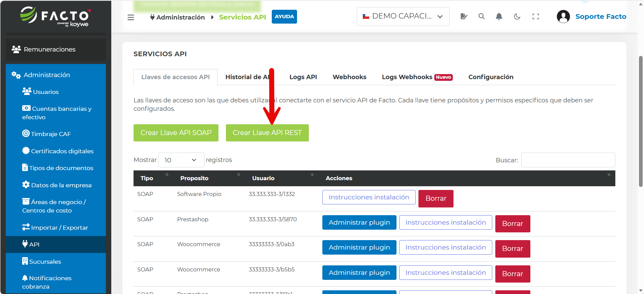Open Notificaciones cobranza sidebar item

coord(47,282)
